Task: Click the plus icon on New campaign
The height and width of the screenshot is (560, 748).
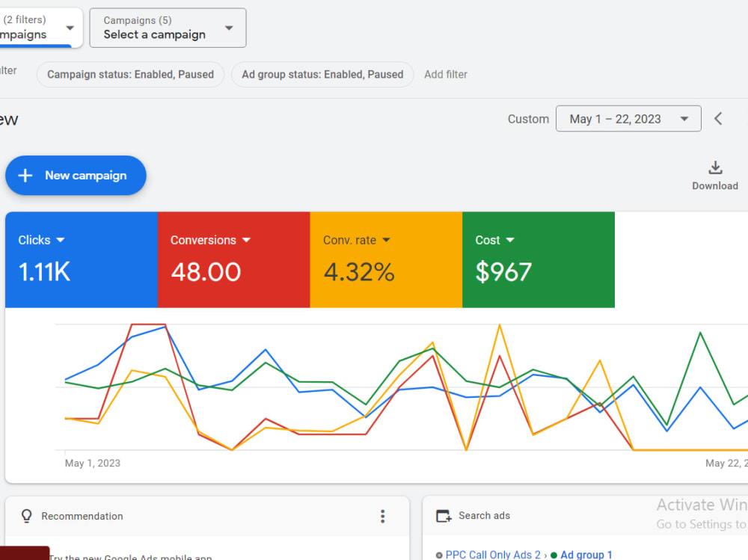Action: point(25,176)
